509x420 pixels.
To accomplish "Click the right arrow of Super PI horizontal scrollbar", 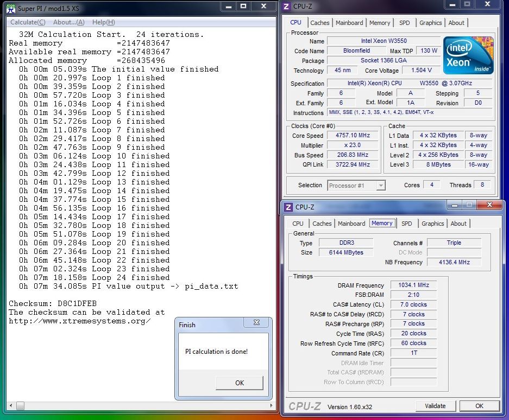I will pyautogui.click(x=271, y=405).
